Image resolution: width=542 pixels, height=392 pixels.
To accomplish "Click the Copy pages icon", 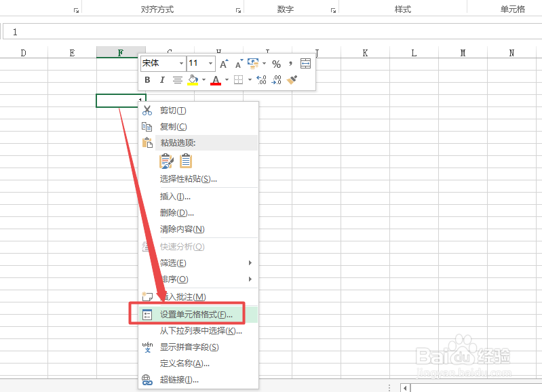I will point(147,127).
